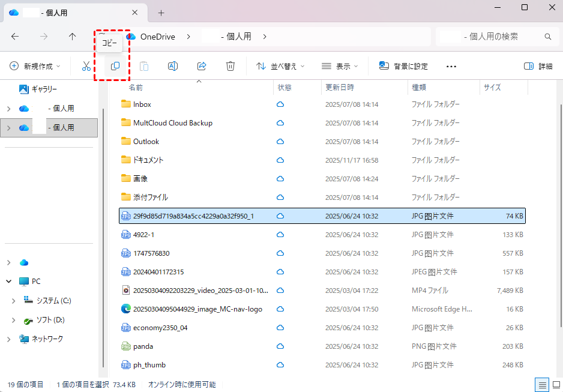Click the Cut scissors icon in toolbar

pyautogui.click(x=86, y=66)
